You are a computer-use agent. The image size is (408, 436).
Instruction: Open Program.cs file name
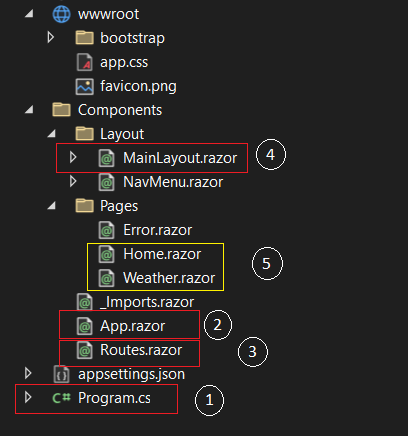[x=114, y=398]
